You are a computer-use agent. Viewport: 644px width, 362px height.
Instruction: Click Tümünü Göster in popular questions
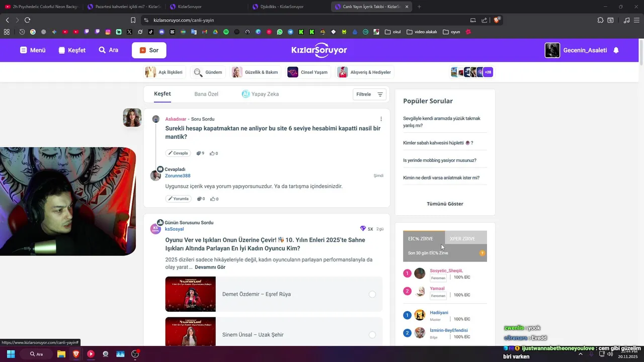445,204
